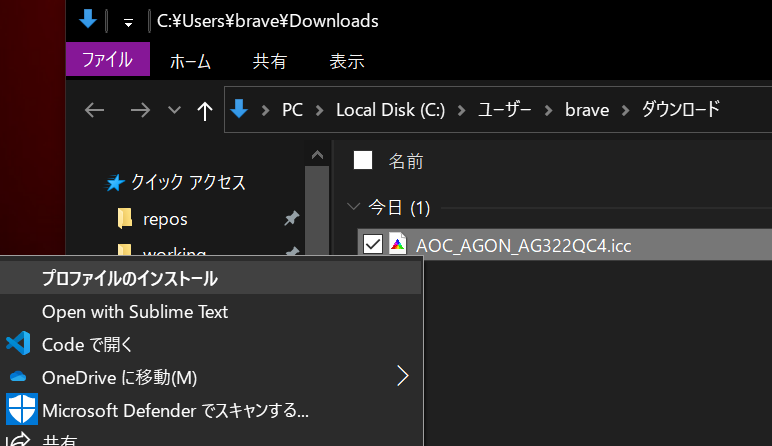Click the repos folder icon
The height and width of the screenshot is (446, 772).
point(125,219)
